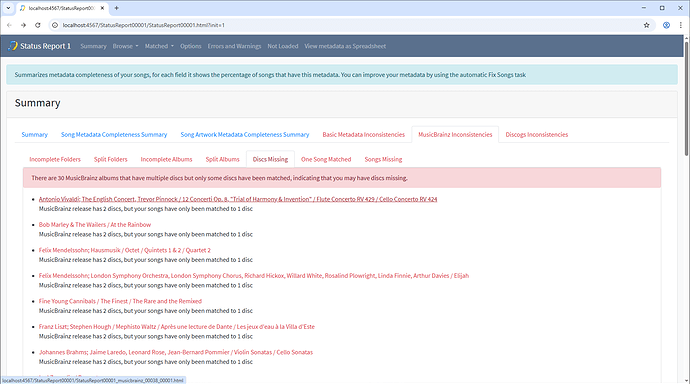Expand the Browse dropdown in navbar
This screenshot has height=384, width=690.
pos(125,46)
